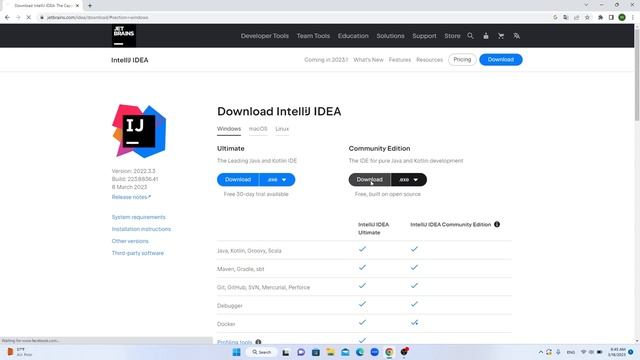This screenshot has height=360, width=640.
Task: Click the IntelliJ IDEA title in subheader
Action: [x=130, y=60]
